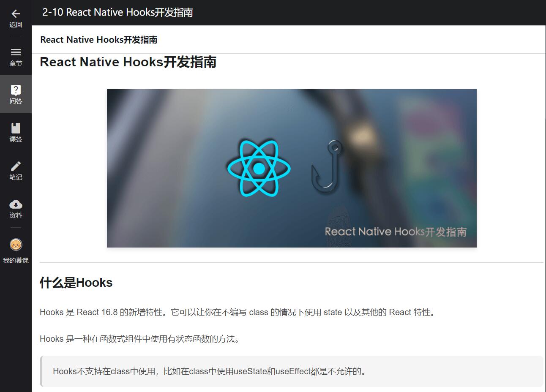This screenshot has height=392, width=546.
Task: Open the 问答 question mark icon
Action: point(16,90)
